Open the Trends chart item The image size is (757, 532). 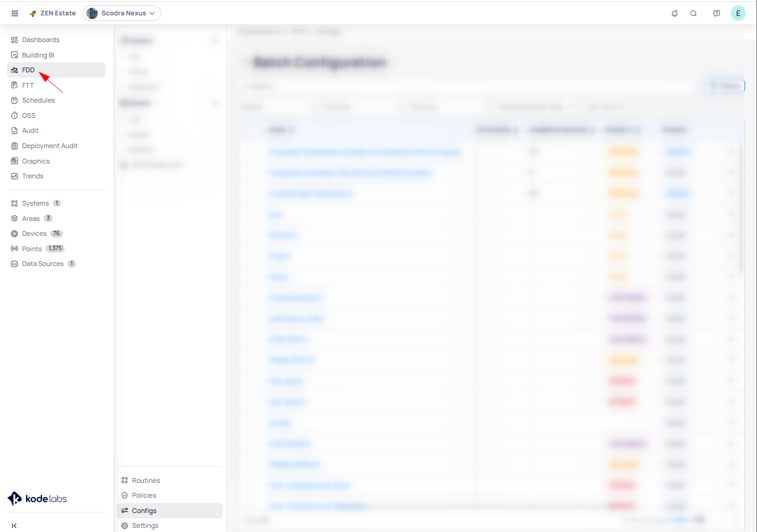[x=33, y=176]
